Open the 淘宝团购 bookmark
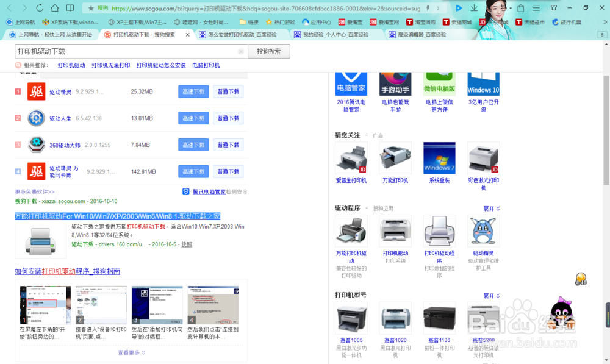610x364 pixels. pyautogui.click(x=420, y=22)
